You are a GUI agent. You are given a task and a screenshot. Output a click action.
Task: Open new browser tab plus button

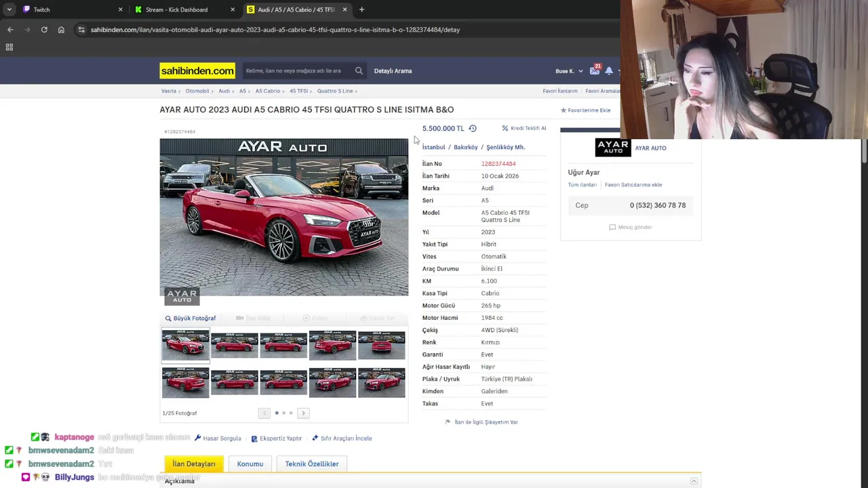361,9
